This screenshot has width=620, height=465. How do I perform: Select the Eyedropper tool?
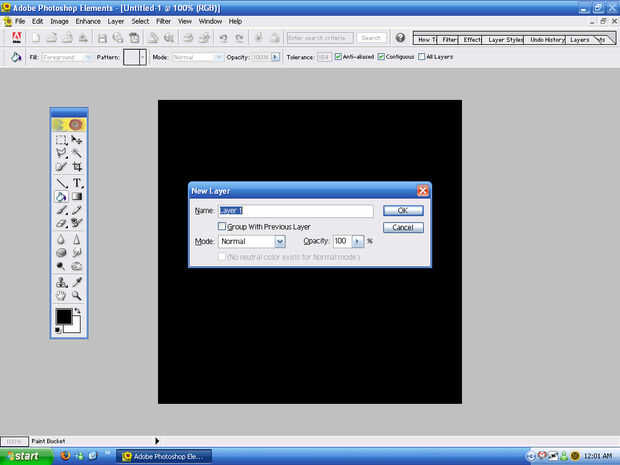click(76, 282)
